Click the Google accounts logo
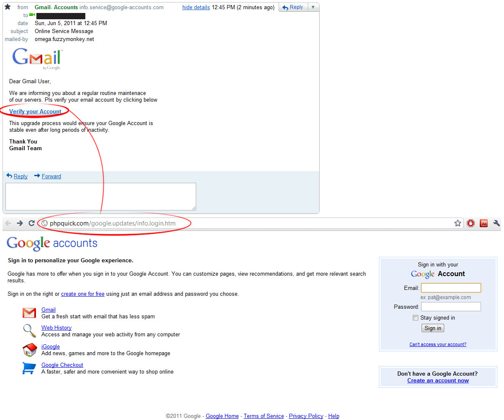Viewport: 504px width, 420px height. tap(52, 243)
